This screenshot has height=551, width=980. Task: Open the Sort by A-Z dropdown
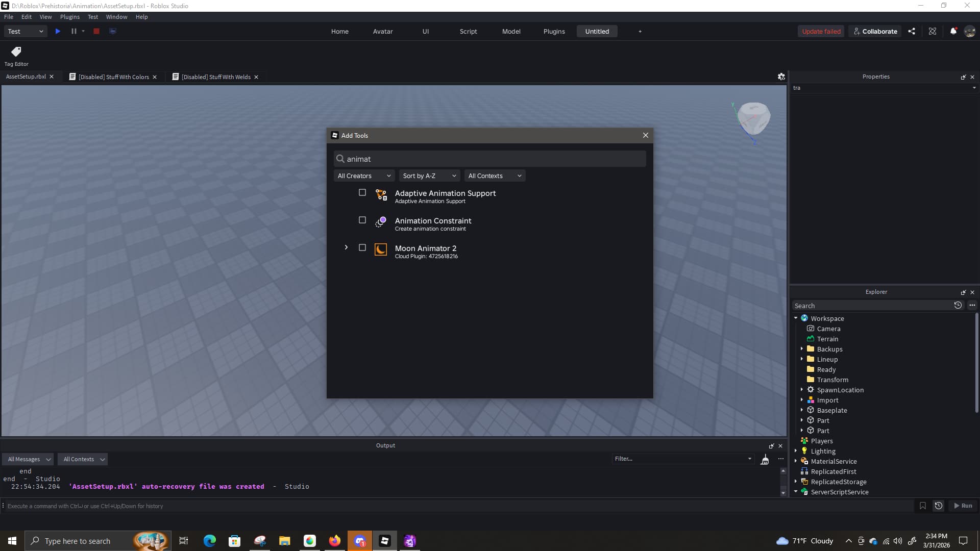tap(429, 176)
